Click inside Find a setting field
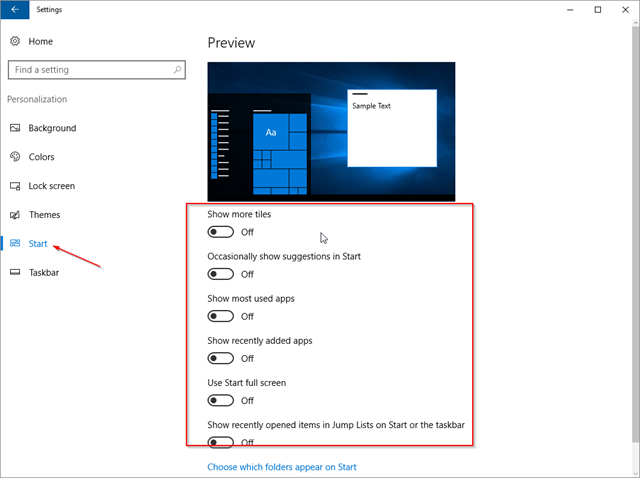640x478 pixels. 97,70
